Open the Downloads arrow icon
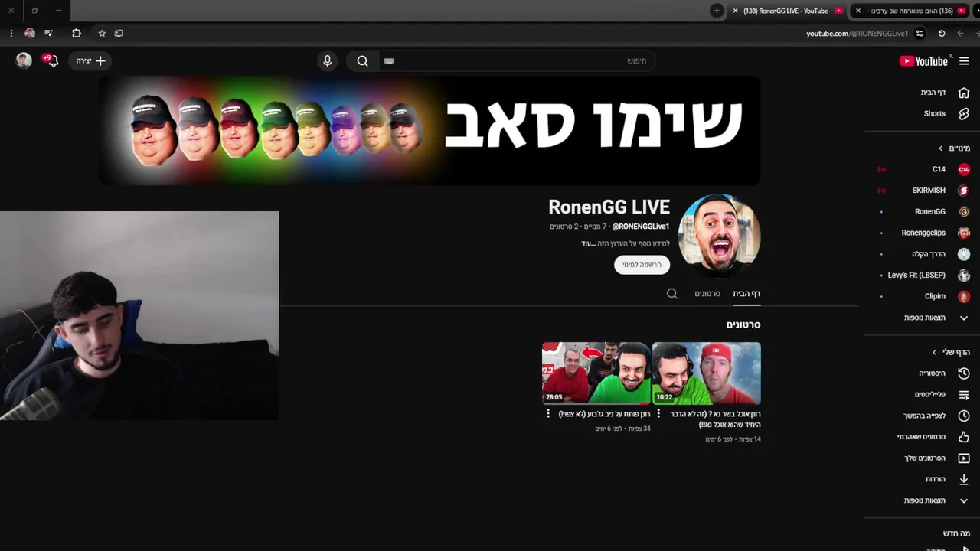 tap(964, 479)
